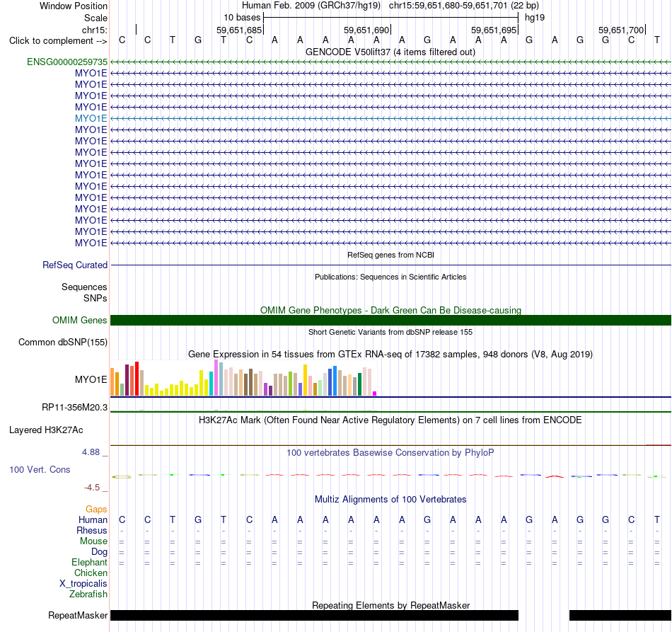Click the RefSeq Curated transcript line
The height and width of the screenshot is (632, 672).
coord(390,265)
